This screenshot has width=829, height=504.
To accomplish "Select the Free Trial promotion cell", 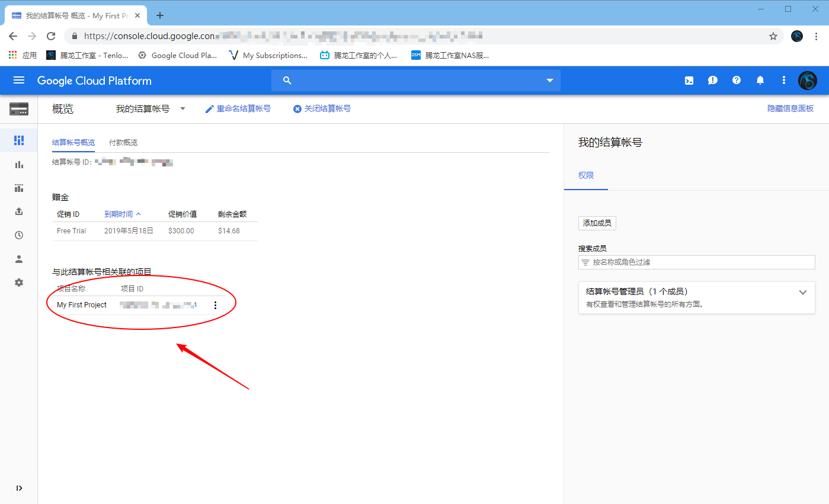I will coord(72,231).
